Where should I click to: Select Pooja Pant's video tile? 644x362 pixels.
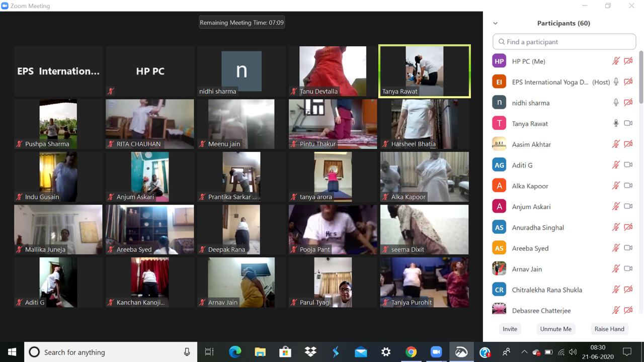coord(333,229)
